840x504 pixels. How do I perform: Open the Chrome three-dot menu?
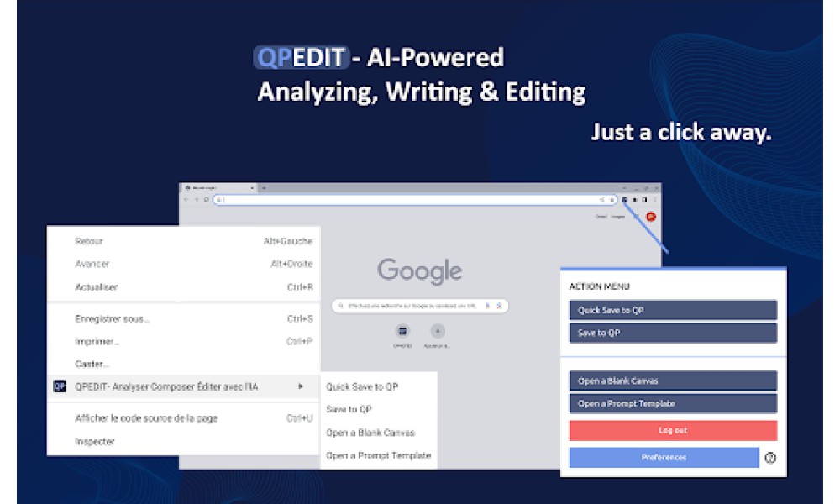[654, 199]
